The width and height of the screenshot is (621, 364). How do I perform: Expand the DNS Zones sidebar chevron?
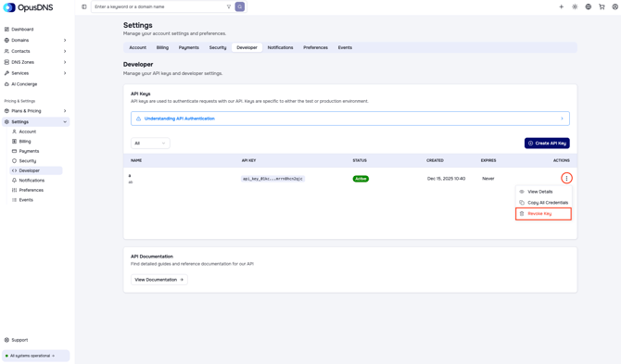(x=65, y=62)
